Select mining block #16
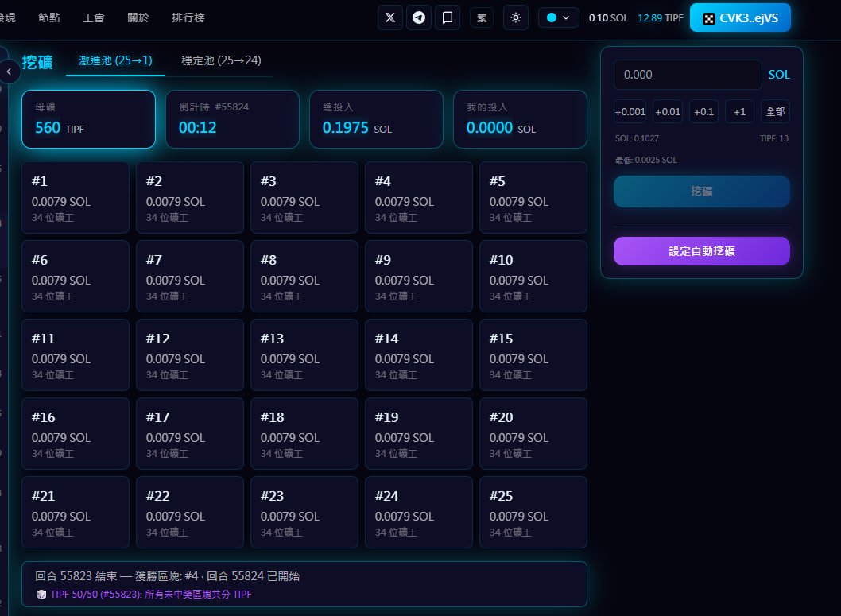Image resolution: width=841 pixels, height=616 pixels. pyautogui.click(x=75, y=434)
